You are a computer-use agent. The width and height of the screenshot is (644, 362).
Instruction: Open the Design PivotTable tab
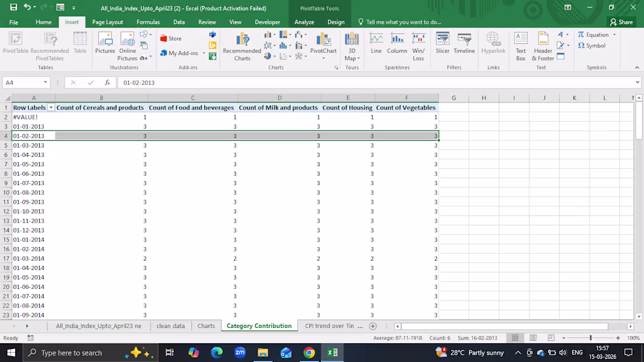click(x=335, y=22)
